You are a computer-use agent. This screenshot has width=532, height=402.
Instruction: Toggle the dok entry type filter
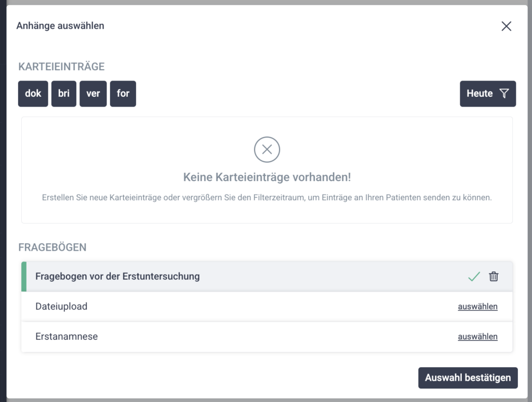tap(33, 94)
